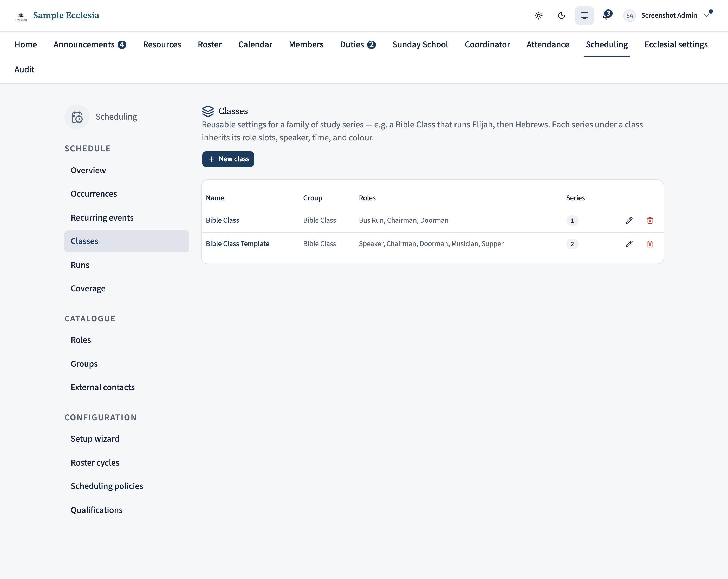Viewport: 728px width, 579px height.
Task: Switch to light theme sun icon
Action: coord(538,16)
